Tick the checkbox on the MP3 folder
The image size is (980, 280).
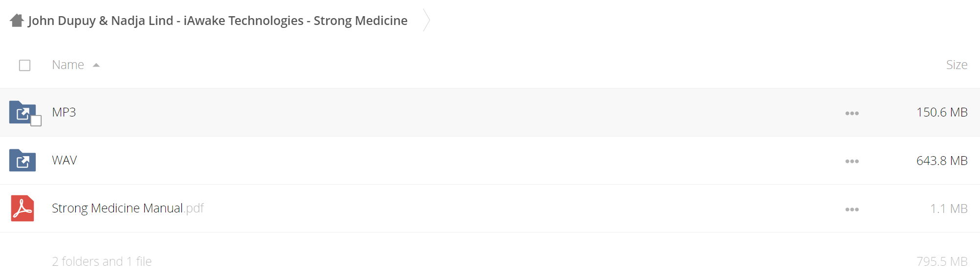coord(36,120)
